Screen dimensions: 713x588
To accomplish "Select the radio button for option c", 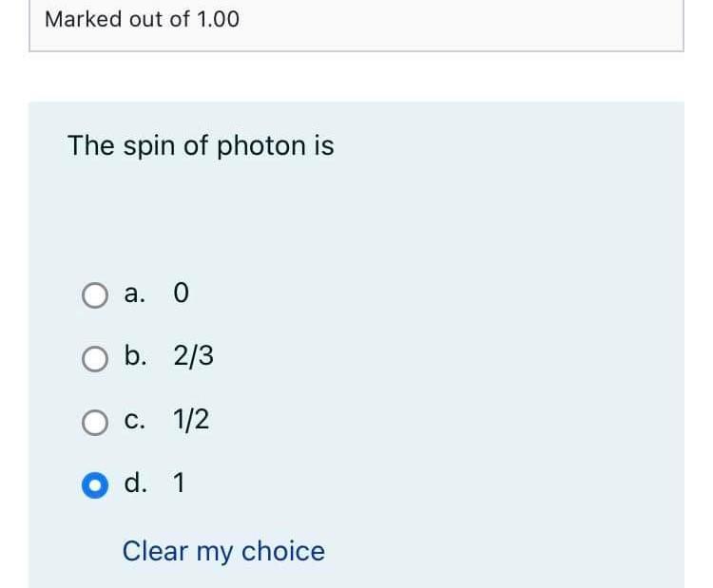I will [x=94, y=421].
